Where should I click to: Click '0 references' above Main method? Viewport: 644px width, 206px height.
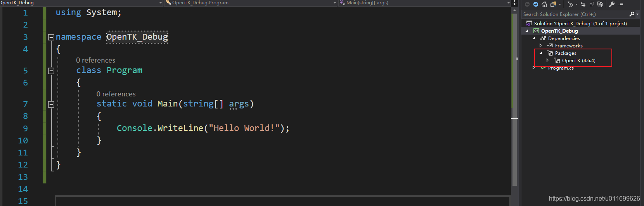click(116, 94)
